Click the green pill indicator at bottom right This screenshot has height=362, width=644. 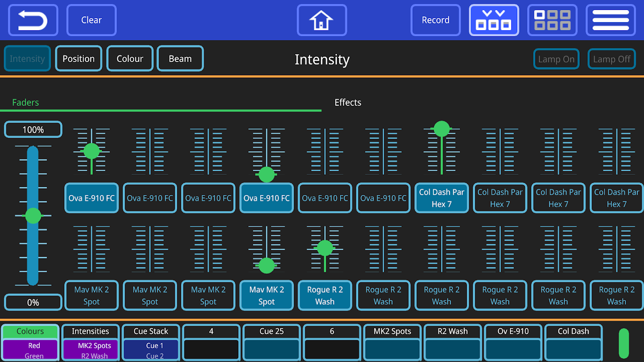point(624,343)
